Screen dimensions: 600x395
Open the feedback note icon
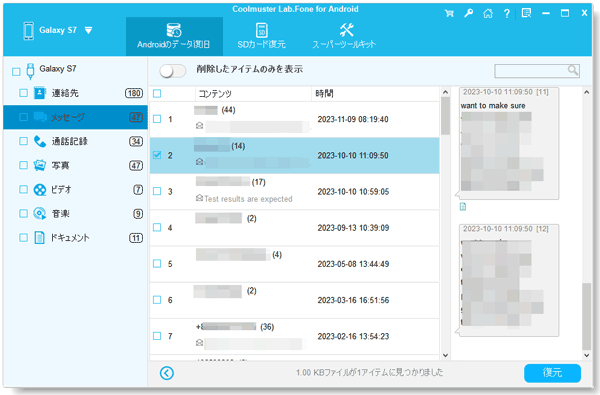click(x=527, y=13)
